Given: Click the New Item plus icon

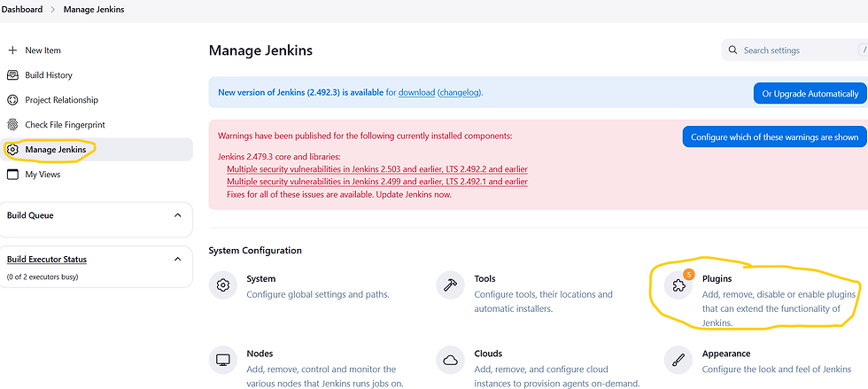Looking at the screenshot, I should pyautogui.click(x=12, y=51).
